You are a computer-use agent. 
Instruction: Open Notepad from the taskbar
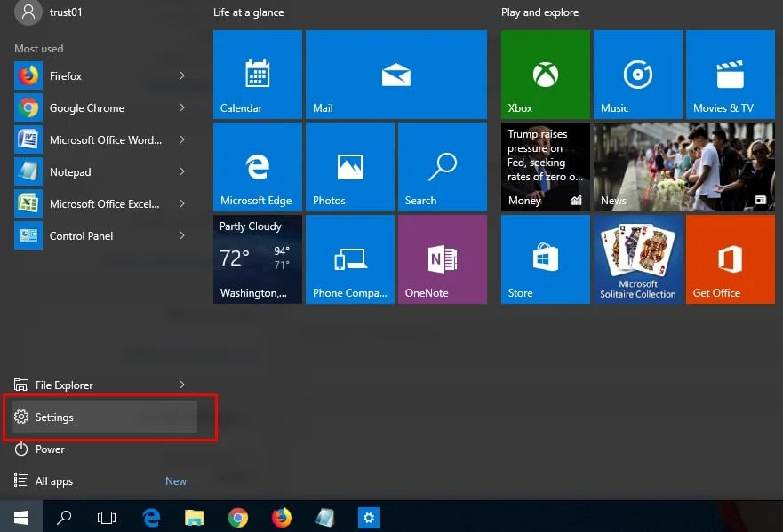[324, 518]
